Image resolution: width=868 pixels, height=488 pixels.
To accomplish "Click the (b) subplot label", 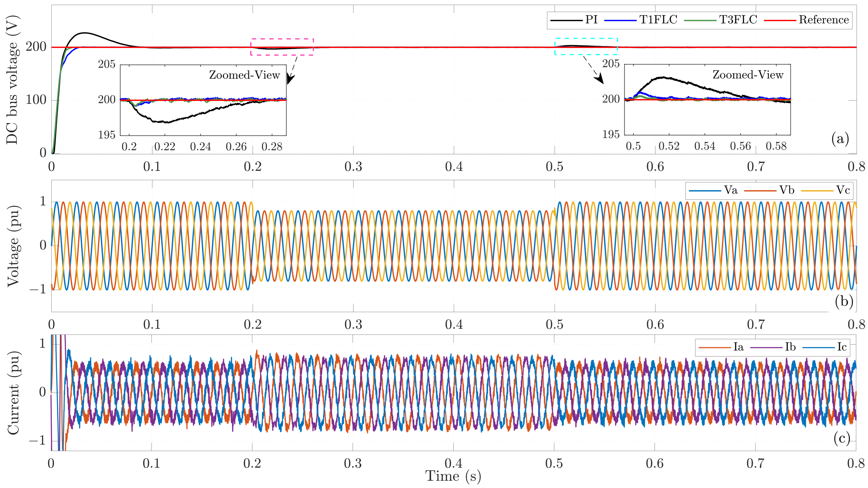I will pyautogui.click(x=844, y=301).
